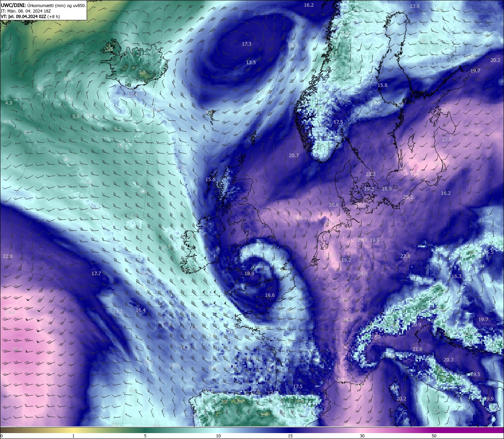Screen dimensions: 504x439
Task: Click the 20.9 value near the Alps
Action: pyautogui.click(x=416, y=325)
